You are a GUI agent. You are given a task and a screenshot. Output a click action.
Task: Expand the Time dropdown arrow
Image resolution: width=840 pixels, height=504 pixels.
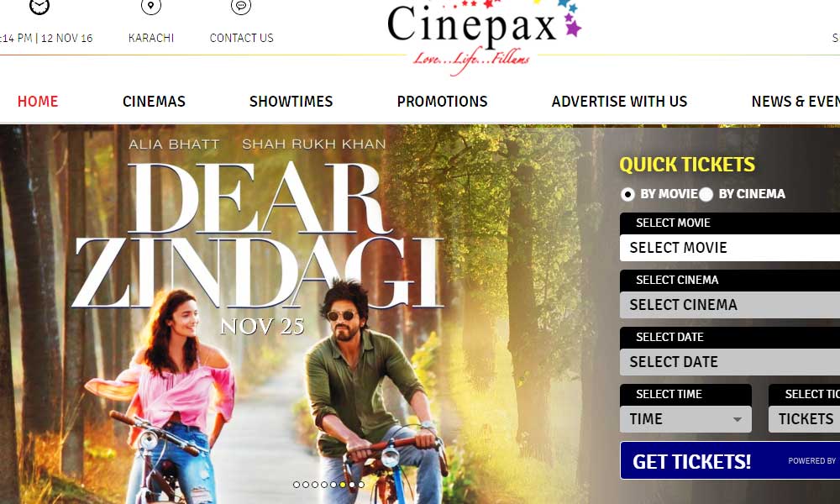point(738,419)
